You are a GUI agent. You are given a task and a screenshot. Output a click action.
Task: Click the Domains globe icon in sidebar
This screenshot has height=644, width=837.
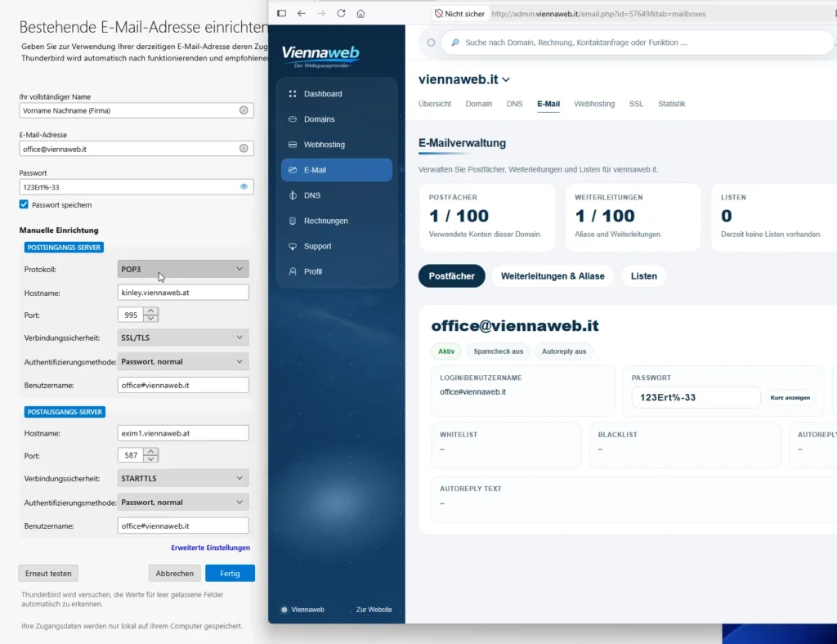[292, 119]
